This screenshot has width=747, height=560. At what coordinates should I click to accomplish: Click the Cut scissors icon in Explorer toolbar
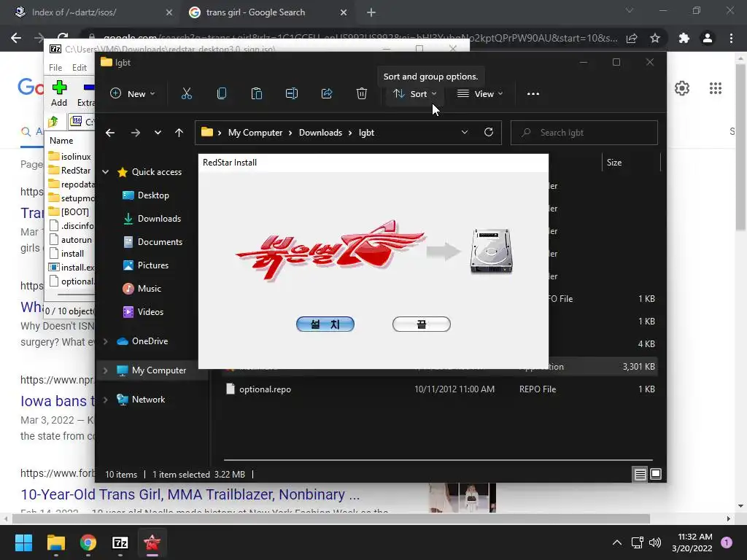pyautogui.click(x=186, y=94)
